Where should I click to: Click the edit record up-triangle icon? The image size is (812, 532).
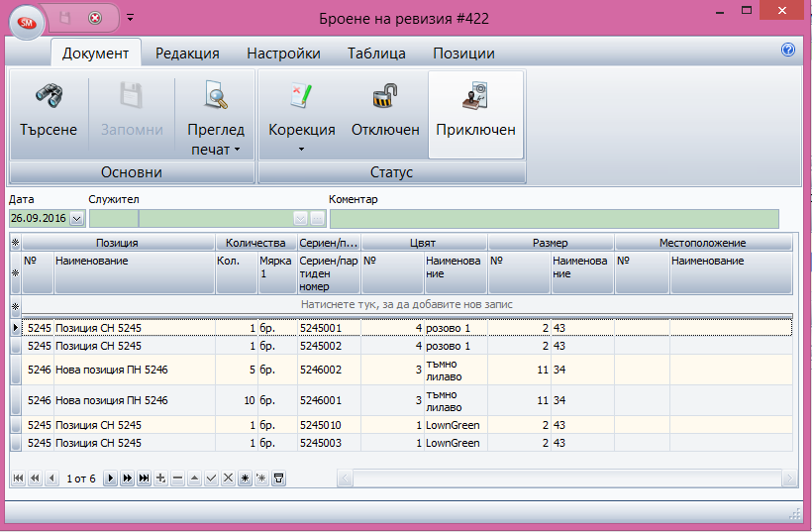pyautogui.click(x=194, y=479)
